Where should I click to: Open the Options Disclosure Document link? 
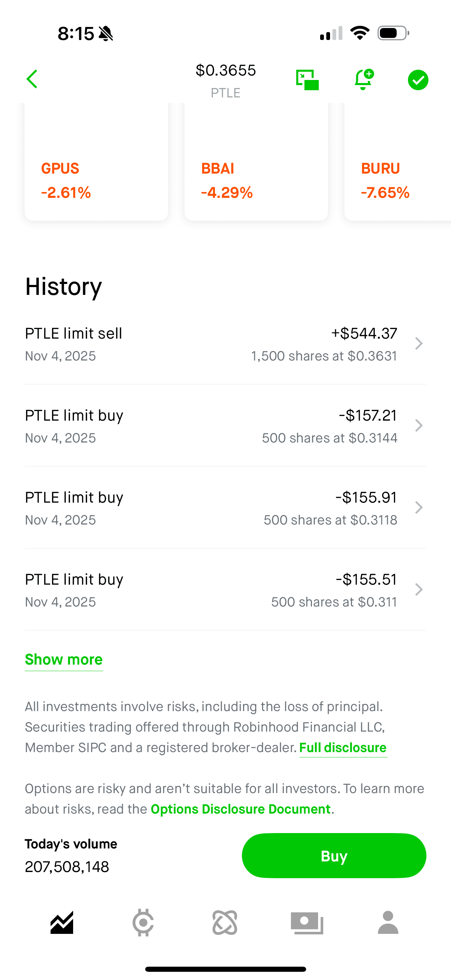[x=241, y=809]
